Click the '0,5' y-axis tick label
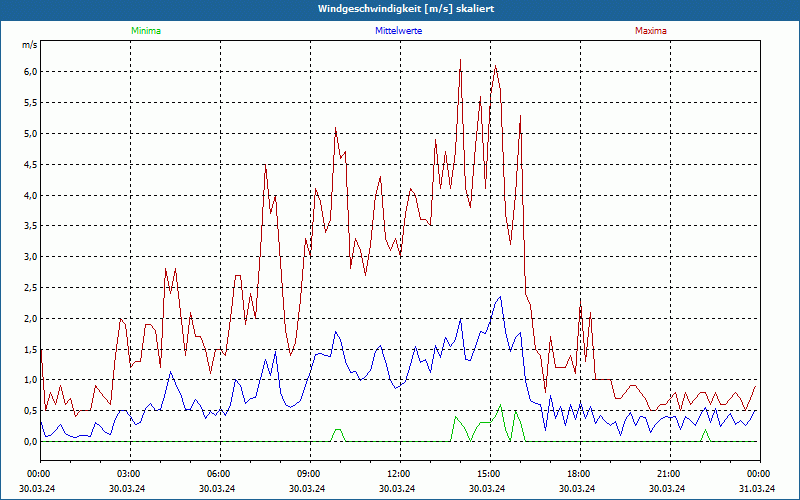Image resolution: width=800 pixels, height=500 pixels. [x=31, y=411]
